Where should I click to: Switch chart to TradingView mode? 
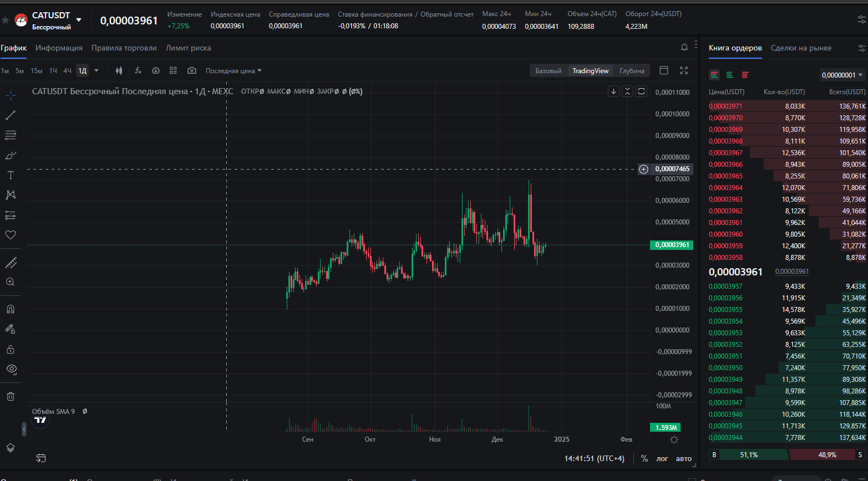[590, 71]
